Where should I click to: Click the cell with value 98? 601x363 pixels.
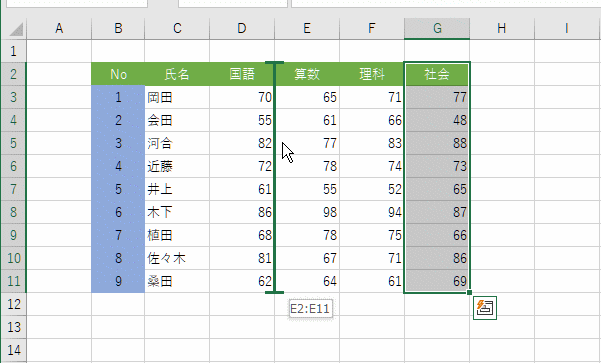[307, 212]
